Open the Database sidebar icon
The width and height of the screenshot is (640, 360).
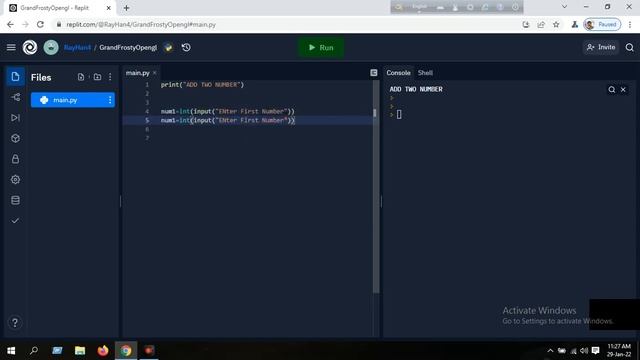coord(15,200)
